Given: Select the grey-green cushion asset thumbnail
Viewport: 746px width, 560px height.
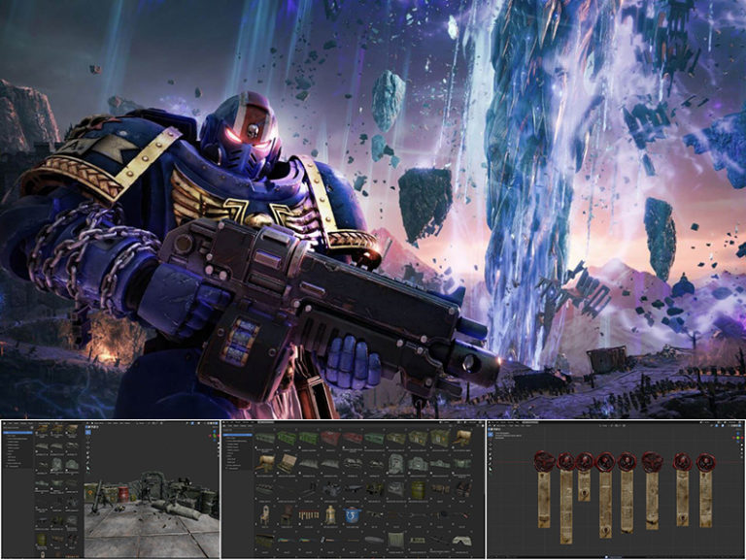Looking at the screenshot, I should coord(396,540).
